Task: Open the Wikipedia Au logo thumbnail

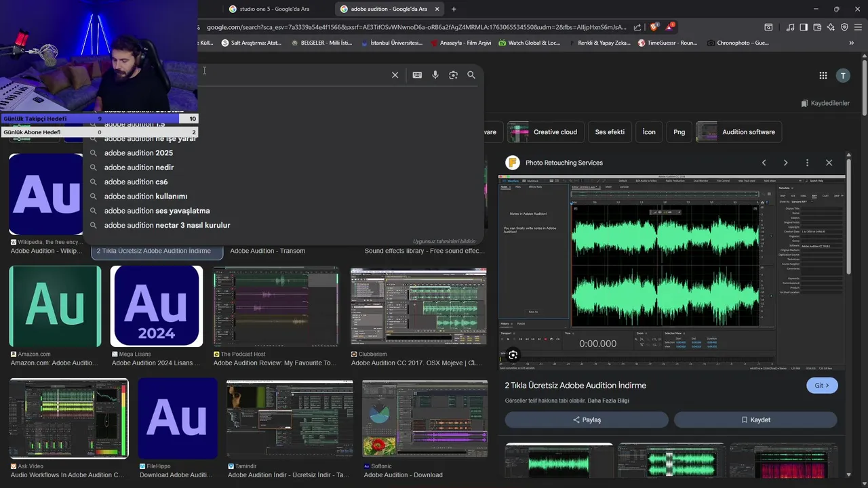Action: coord(46,194)
